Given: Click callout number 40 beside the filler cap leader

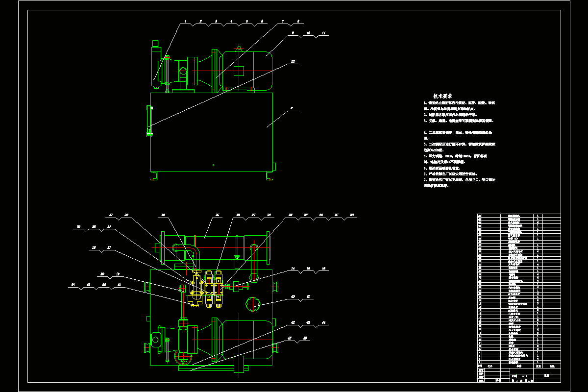Looking at the screenshot, I should (293, 296).
